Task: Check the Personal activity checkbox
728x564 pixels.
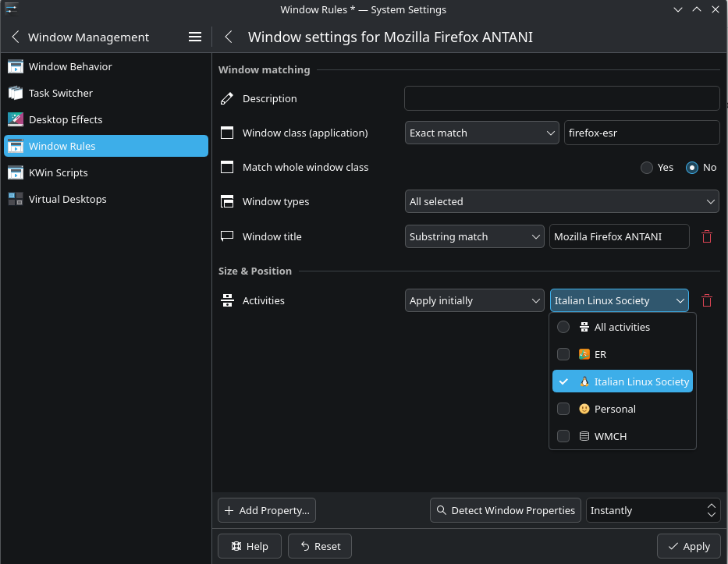Action: tap(563, 409)
